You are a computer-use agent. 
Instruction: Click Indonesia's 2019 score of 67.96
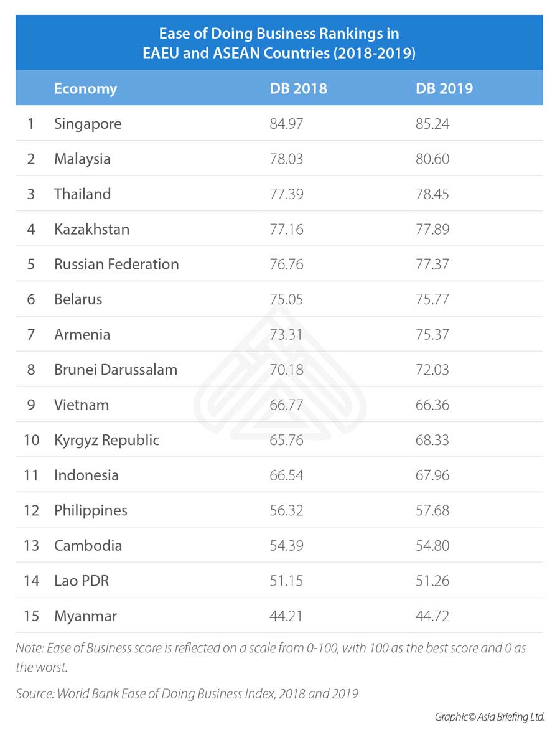click(x=432, y=475)
